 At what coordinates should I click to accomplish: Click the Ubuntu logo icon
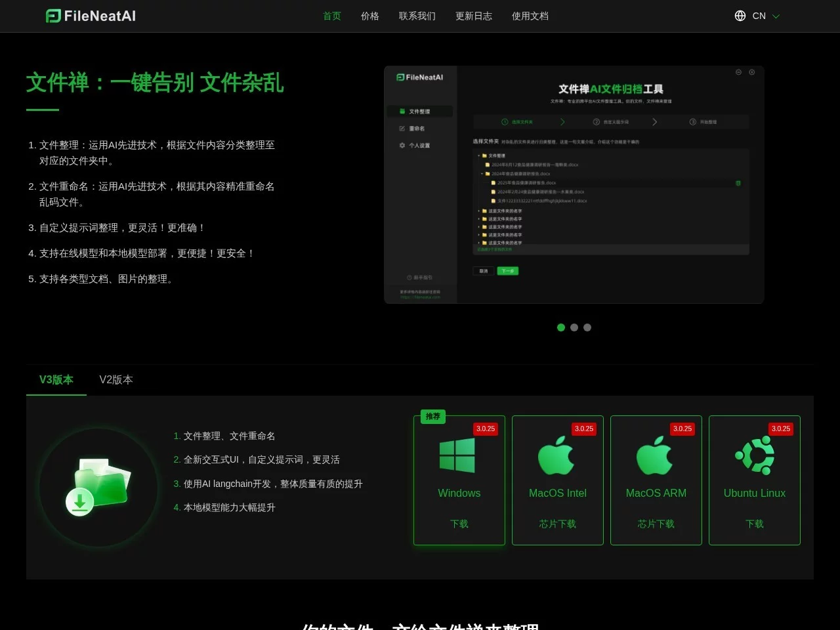[x=754, y=455]
